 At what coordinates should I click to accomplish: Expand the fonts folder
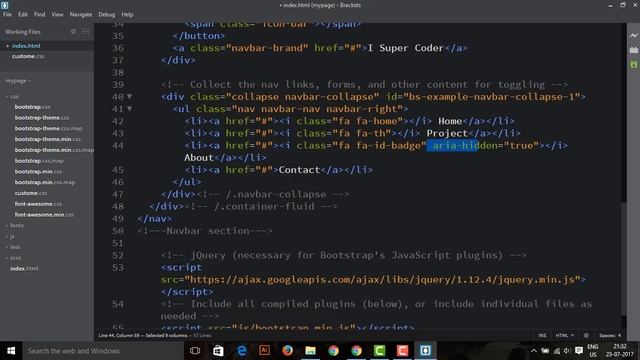coord(15,225)
